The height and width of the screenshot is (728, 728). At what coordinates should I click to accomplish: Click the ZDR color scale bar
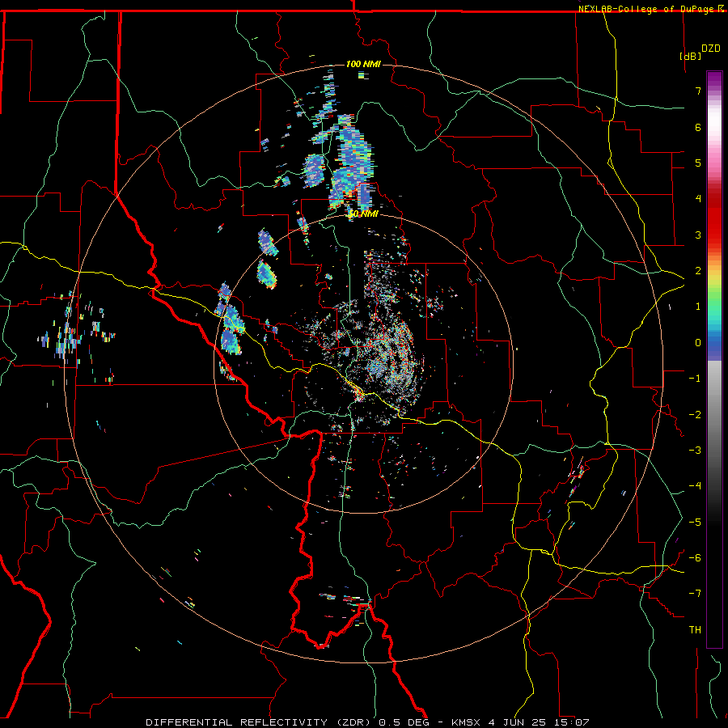714,359
